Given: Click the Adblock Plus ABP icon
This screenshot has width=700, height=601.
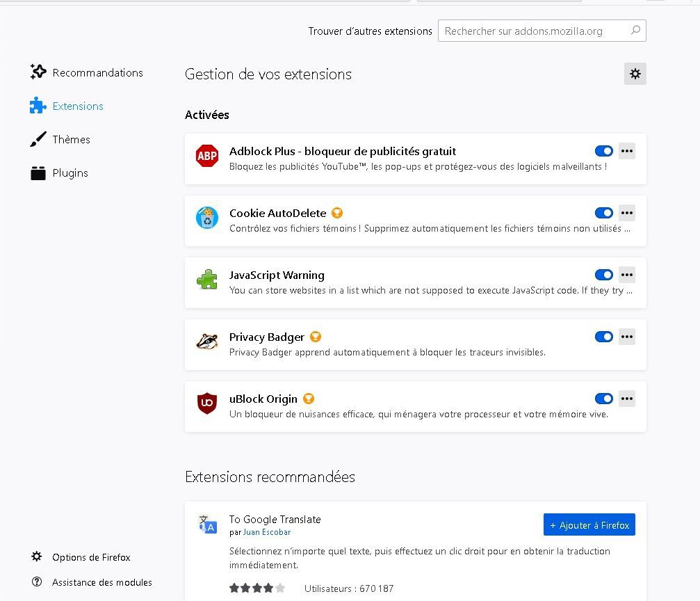Looking at the screenshot, I should [x=207, y=156].
